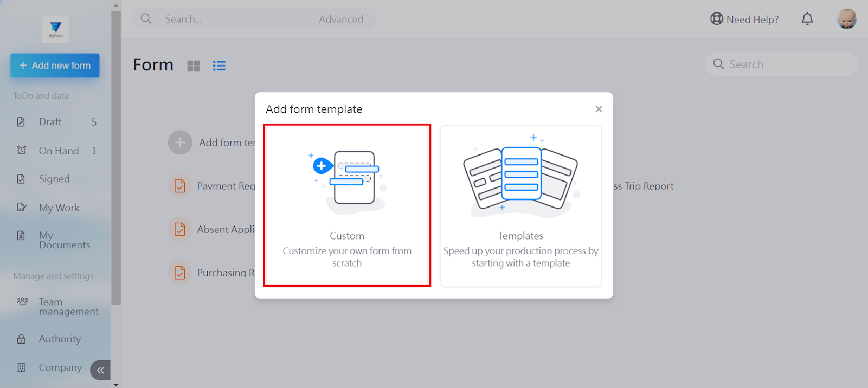The width and height of the screenshot is (868, 388).
Task: Close the Add form template dialog
Action: (x=599, y=109)
